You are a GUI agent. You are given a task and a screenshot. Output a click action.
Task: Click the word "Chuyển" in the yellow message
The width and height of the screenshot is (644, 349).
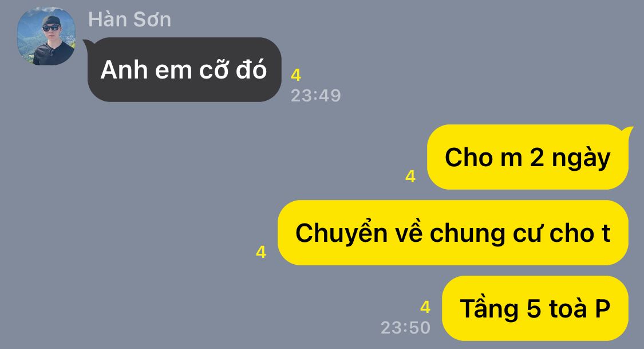[341, 233]
